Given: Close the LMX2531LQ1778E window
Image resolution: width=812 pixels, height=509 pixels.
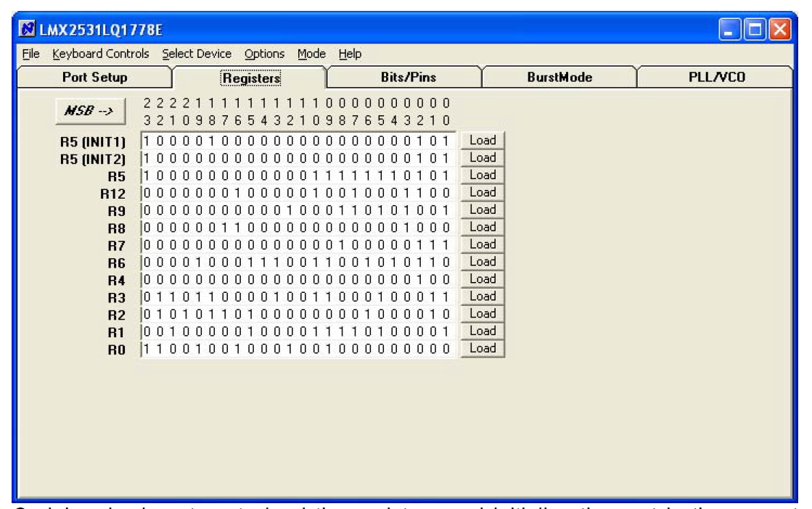Looking at the screenshot, I should [x=780, y=30].
